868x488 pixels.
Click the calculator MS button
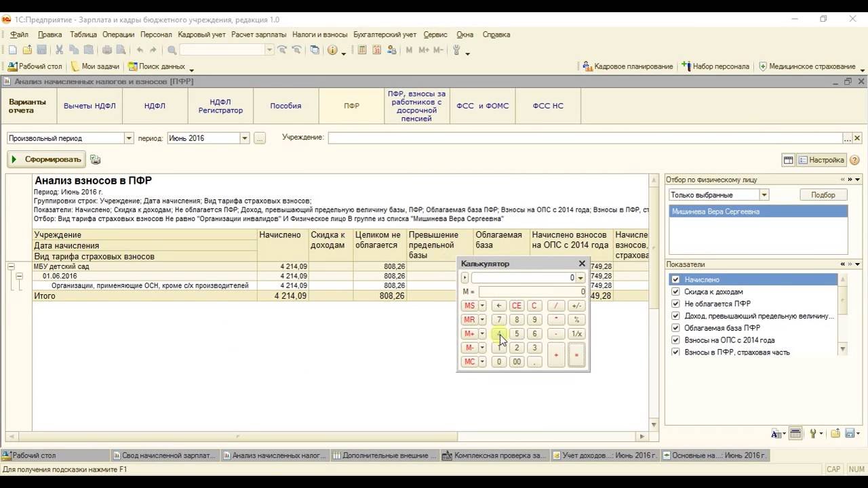469,306
